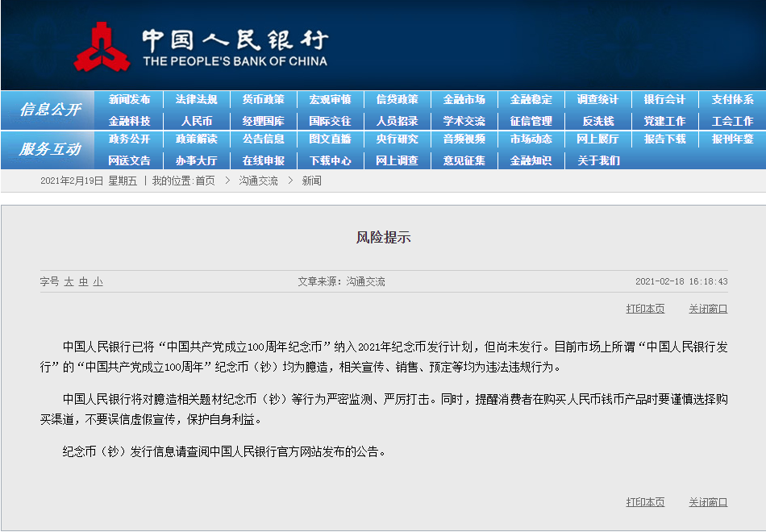Screen dimensions: 766x532
Task: Set font size to medium (中)
Action: coord(84,282)
